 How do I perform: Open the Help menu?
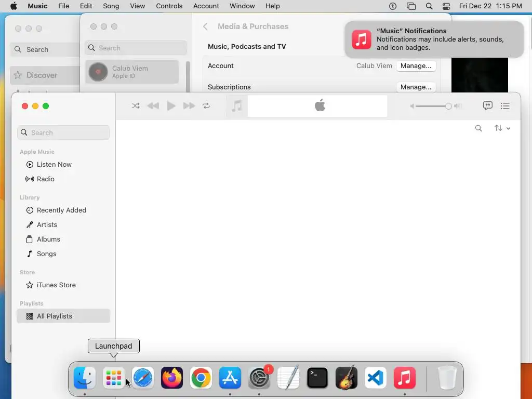(272, 6)
